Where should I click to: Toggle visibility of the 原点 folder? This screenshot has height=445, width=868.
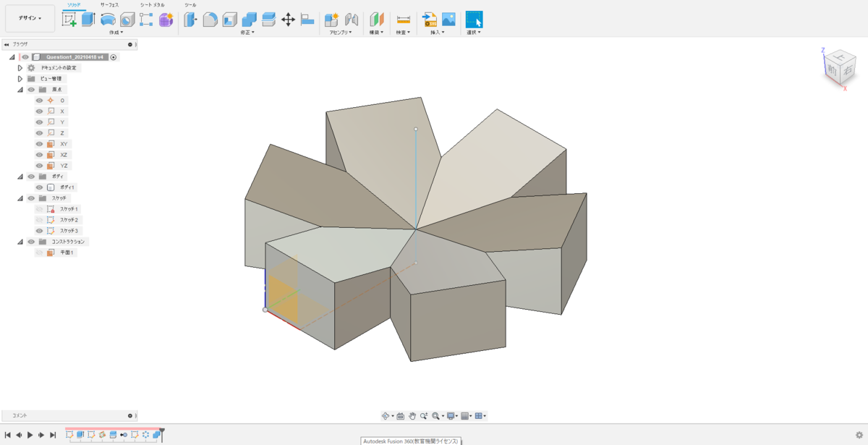point(31,90)
